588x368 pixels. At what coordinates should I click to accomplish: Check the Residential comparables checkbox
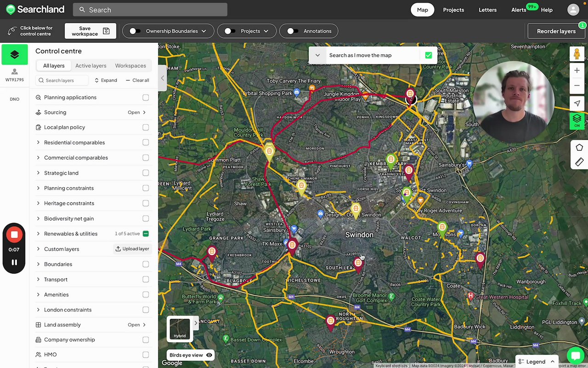point(146,143)
